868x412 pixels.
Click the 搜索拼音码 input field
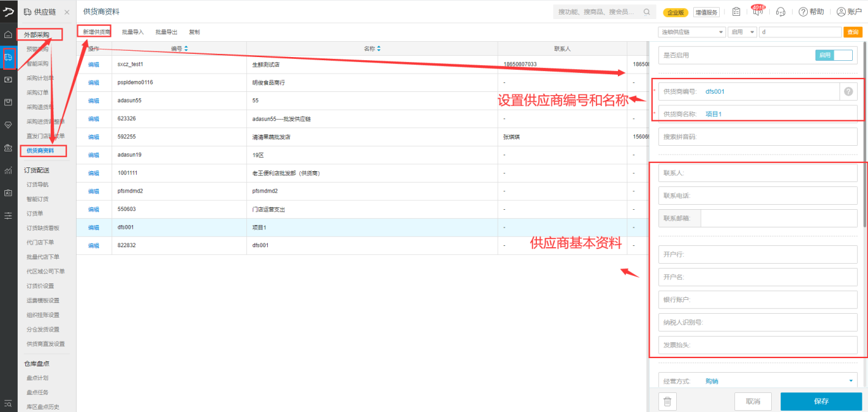(758, 136)
